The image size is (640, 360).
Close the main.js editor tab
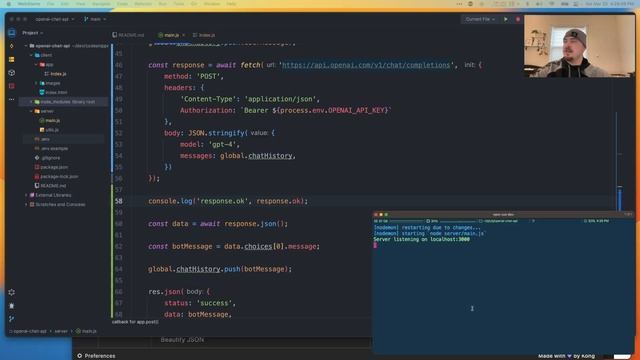coord(183,35)
